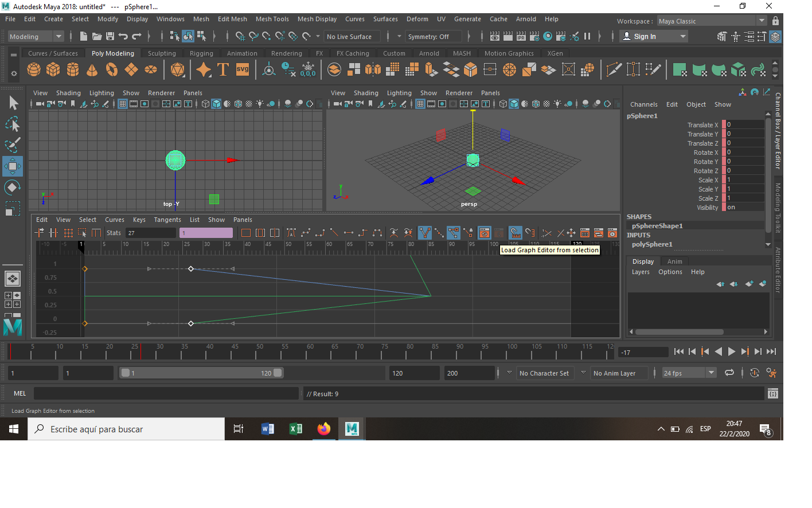Activate the Move tool in toolbox
Screen dimensions: 812x508
[13, 166]
